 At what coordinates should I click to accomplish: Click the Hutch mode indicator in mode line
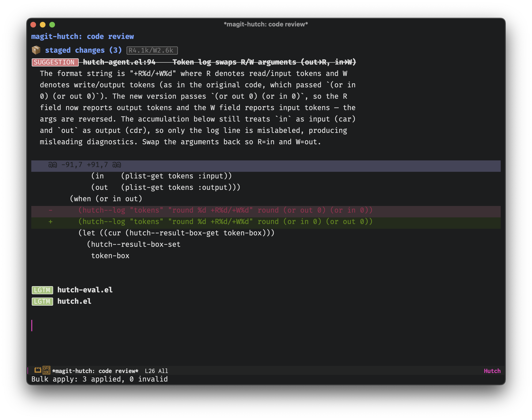tap(492, 371)
